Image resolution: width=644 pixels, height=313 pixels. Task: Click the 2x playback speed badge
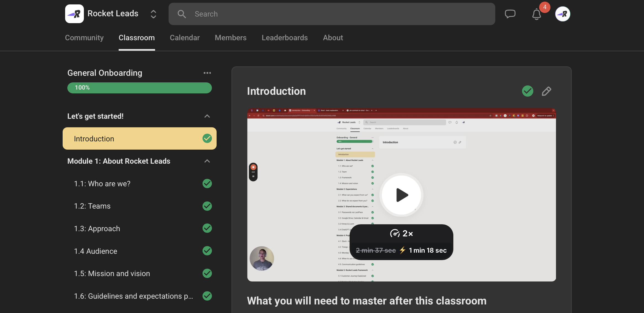[x=401, y=234]
